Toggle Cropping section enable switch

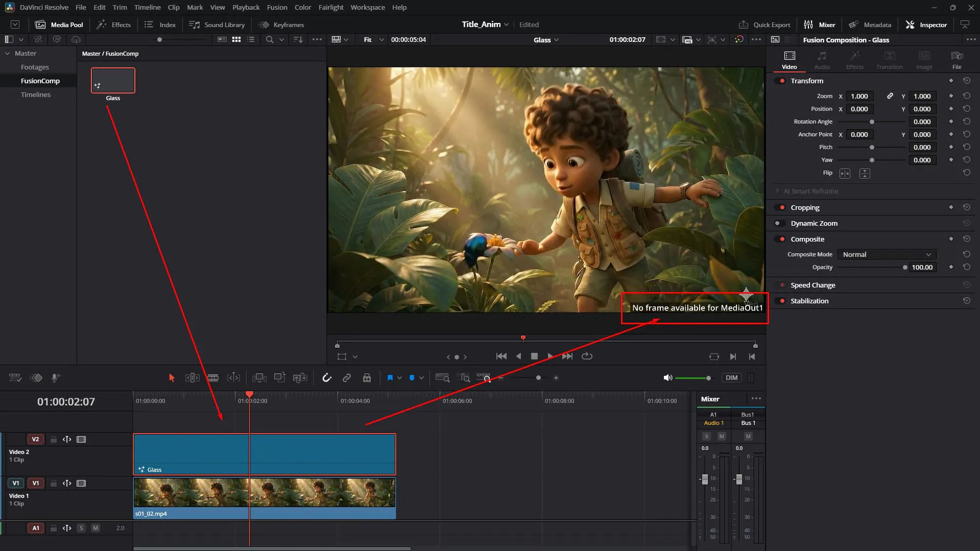781,207
